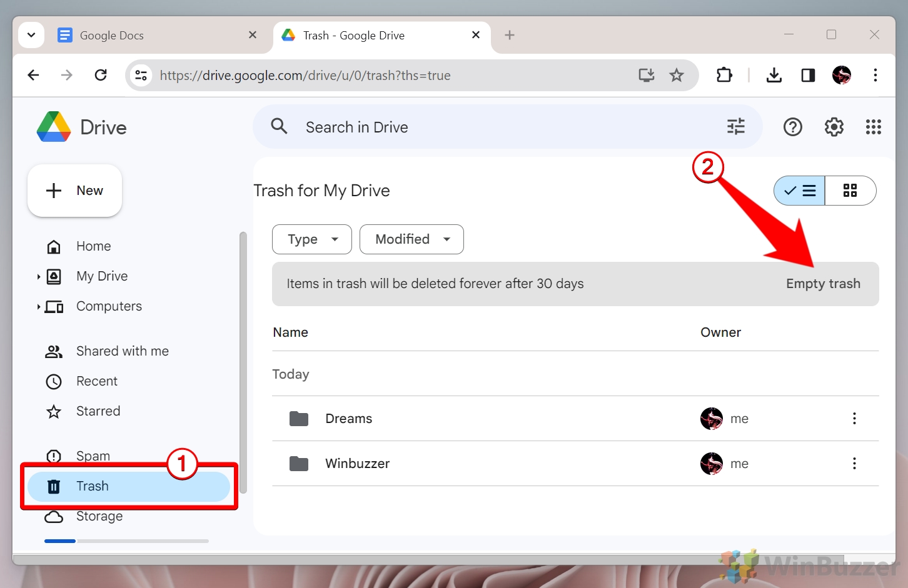Reload the current page
Viewport: 908px width, 588px height.
[101, 76]
